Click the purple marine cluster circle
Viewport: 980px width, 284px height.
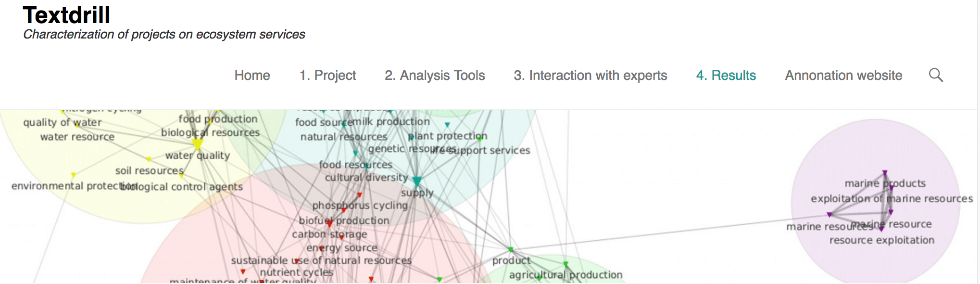(875, 202)
